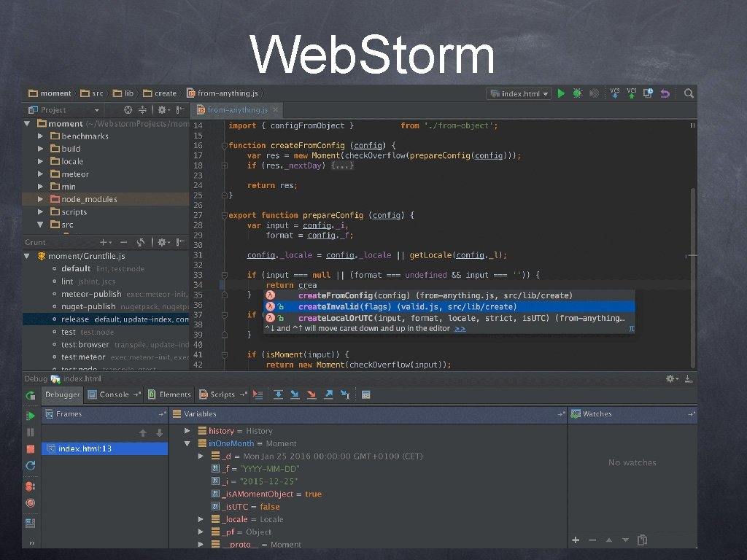Screen dimensions: 747x560
Task: Click the src breadcrumb
Action: 92,93
